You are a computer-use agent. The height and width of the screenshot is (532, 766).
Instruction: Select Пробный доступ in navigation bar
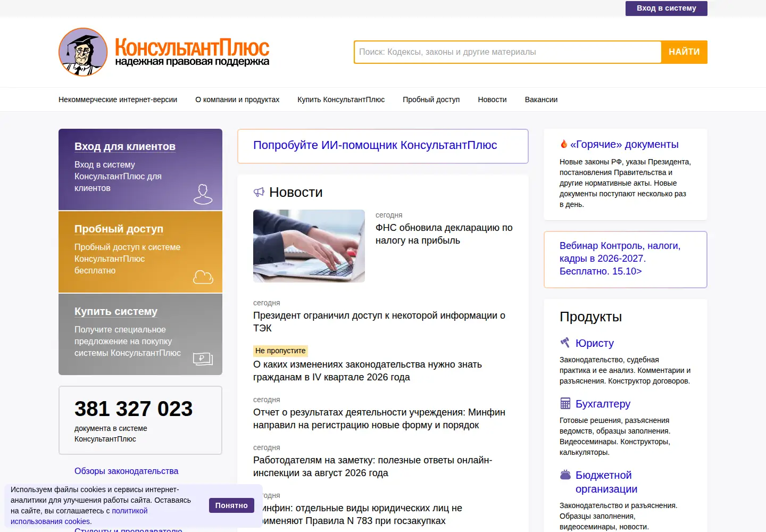tap(431, 99)
